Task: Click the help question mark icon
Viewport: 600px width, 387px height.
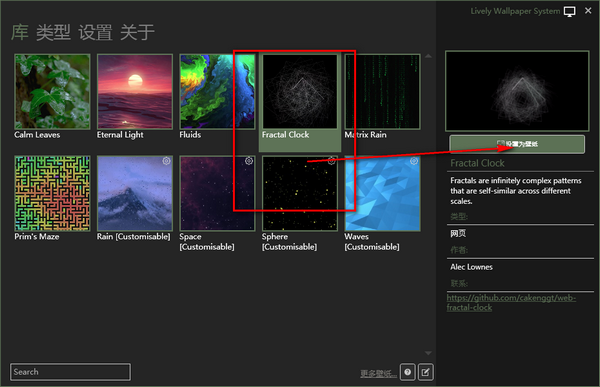Action: pyautogui.click(x=408, y=372)
